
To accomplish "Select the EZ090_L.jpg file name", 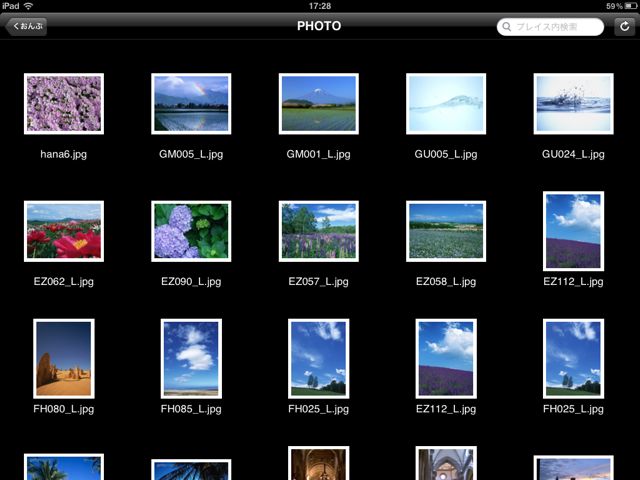I will tap(191, 282).
